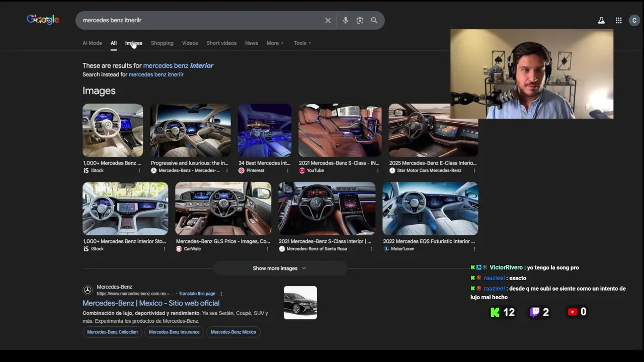The width and height of the screenshot is (644, 362).
Task: Open the 2022 Mercedes EQS Futuristic thumbnail
Action: coord(430,209)
